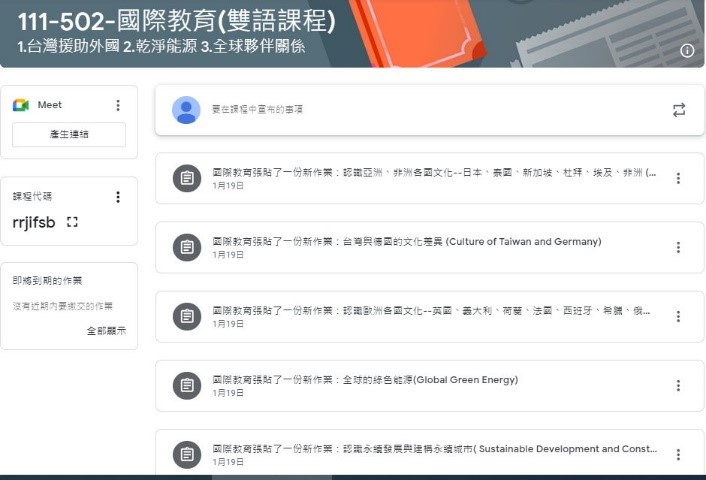Open more options for European cultures post

click(678, 317)
